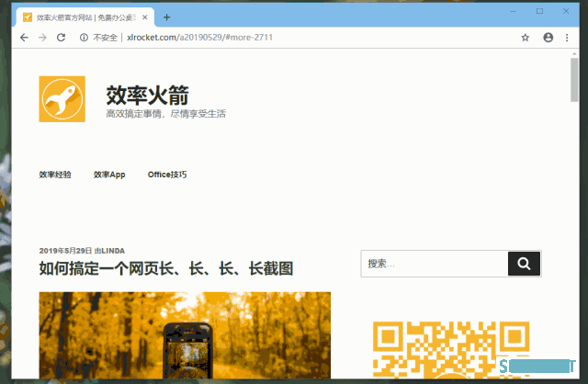Close the 效率火箭官方网站 tab
The height and width of the screenshot is (384, 588).
[x=145, y=17]
